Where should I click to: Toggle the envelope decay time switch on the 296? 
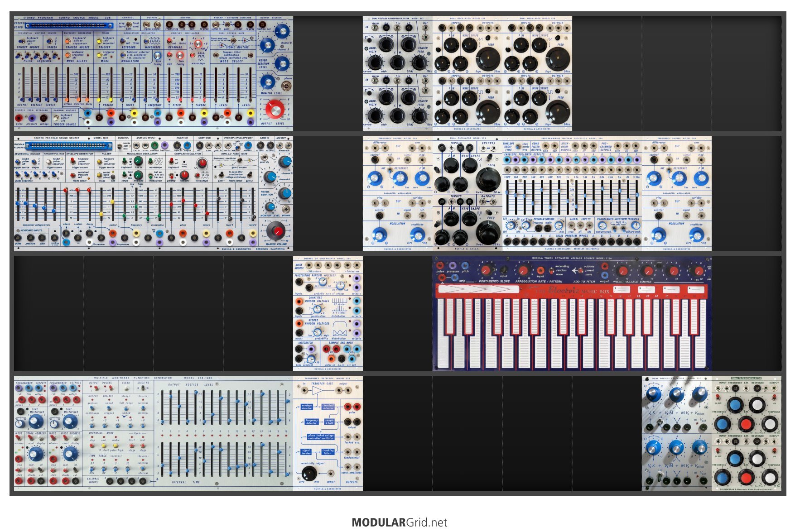tap(518, 147)
